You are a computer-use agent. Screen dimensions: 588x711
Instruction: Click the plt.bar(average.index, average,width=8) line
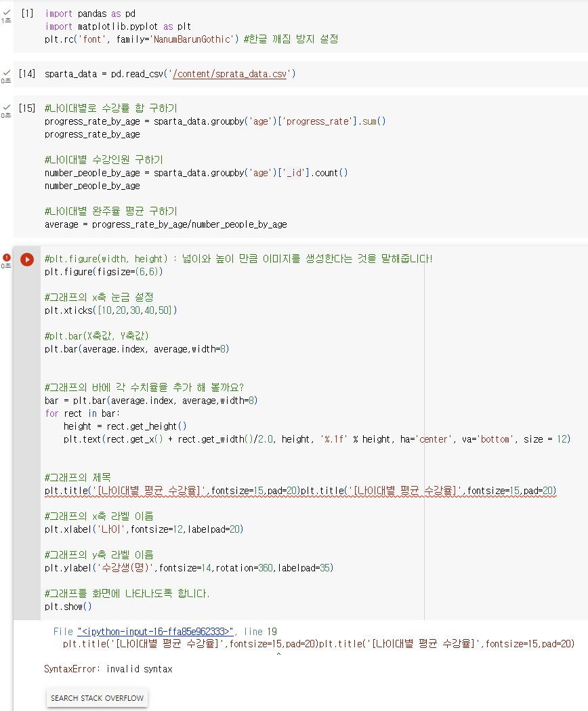click(x=137, y=349)
